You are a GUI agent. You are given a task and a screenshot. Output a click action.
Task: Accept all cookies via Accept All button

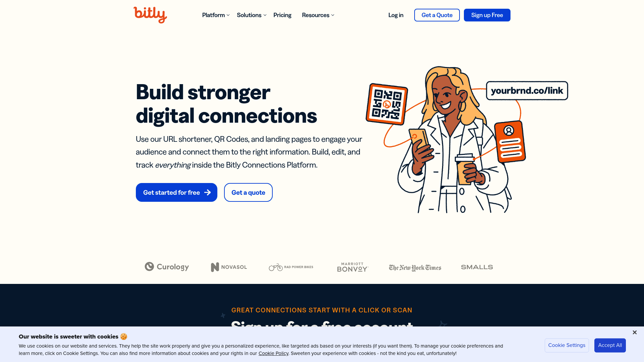coord(610,345)
